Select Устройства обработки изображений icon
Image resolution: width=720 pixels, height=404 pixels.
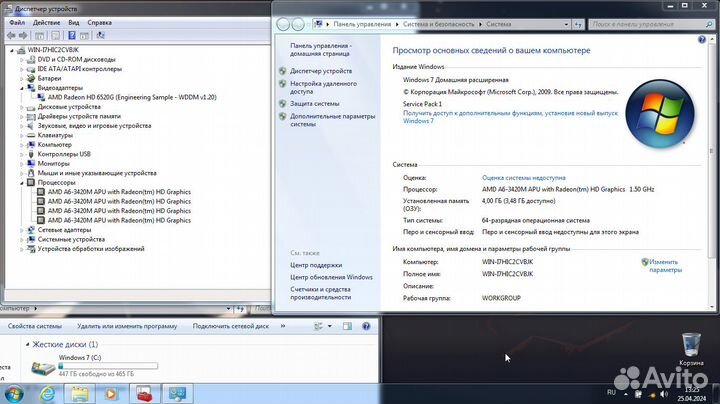(31, 249)
